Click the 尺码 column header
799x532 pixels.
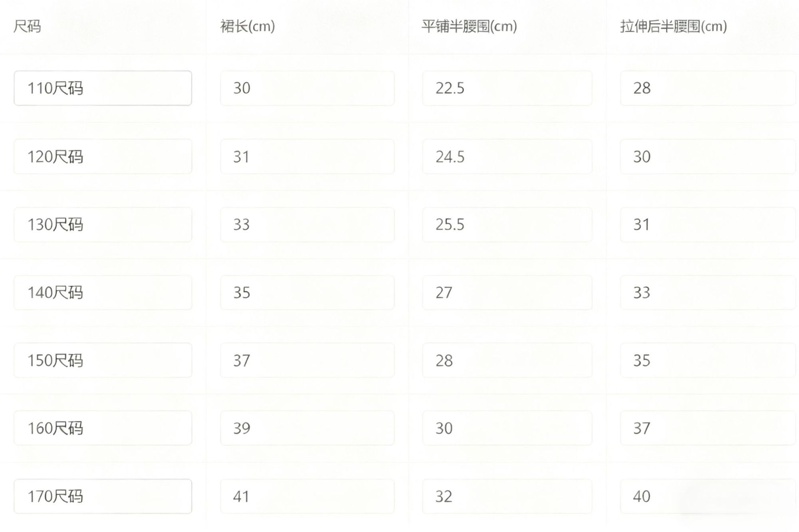tap(27, 27)
